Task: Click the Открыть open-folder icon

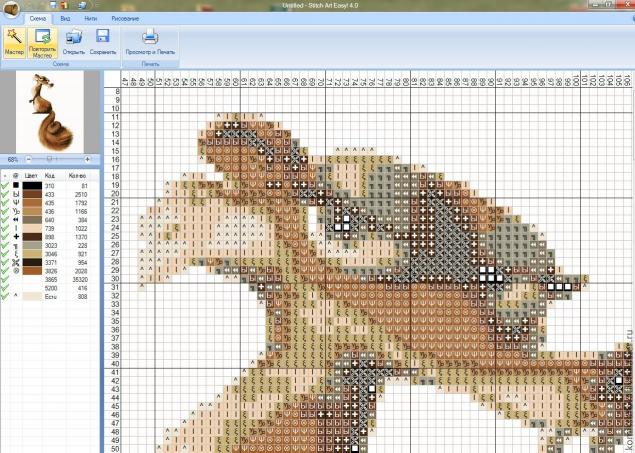Action: (x=74, y=37)
